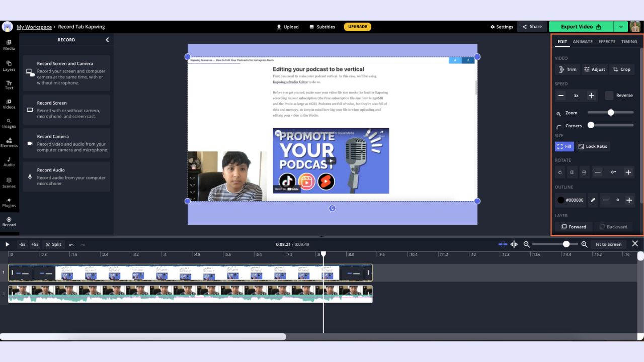
Task: Enable Fill size mode
Action: pos(564,146)
